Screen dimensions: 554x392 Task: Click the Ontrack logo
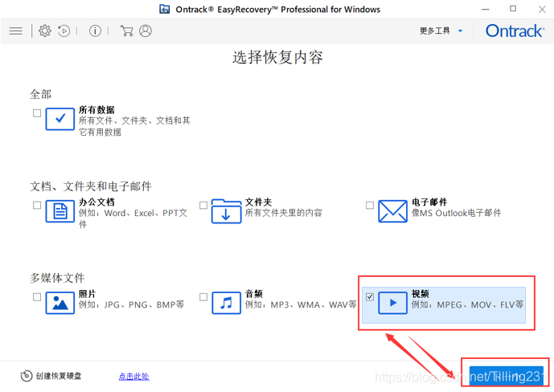pos(515,31)
